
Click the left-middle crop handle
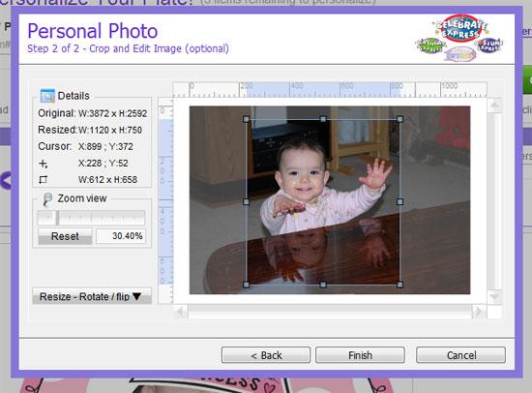(x=247, y=201)
